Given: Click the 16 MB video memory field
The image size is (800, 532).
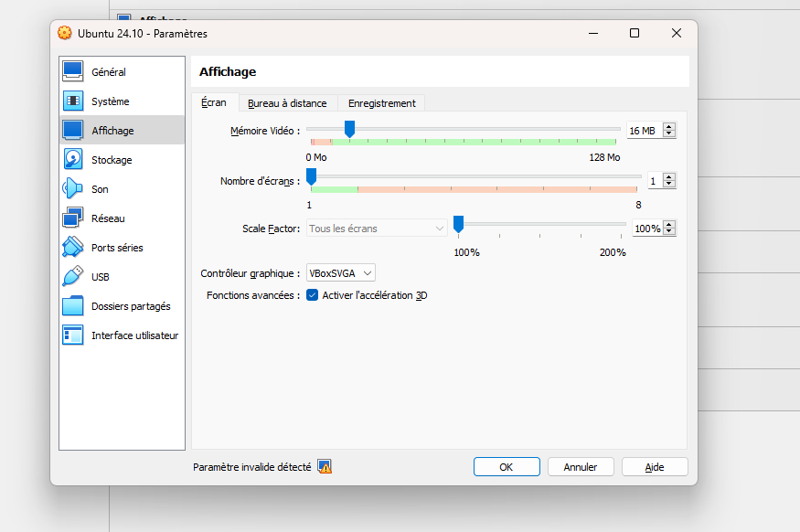Looking at the screenshot, I should pyautogui.click(x=645, y=131).
